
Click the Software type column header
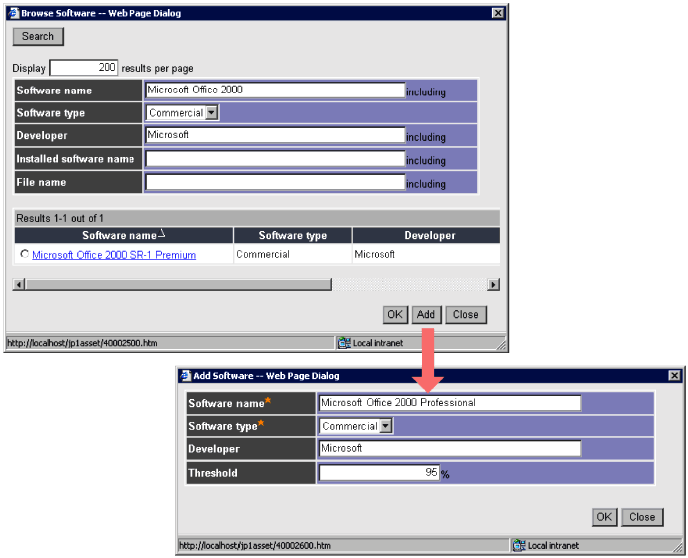click(293, 235)
